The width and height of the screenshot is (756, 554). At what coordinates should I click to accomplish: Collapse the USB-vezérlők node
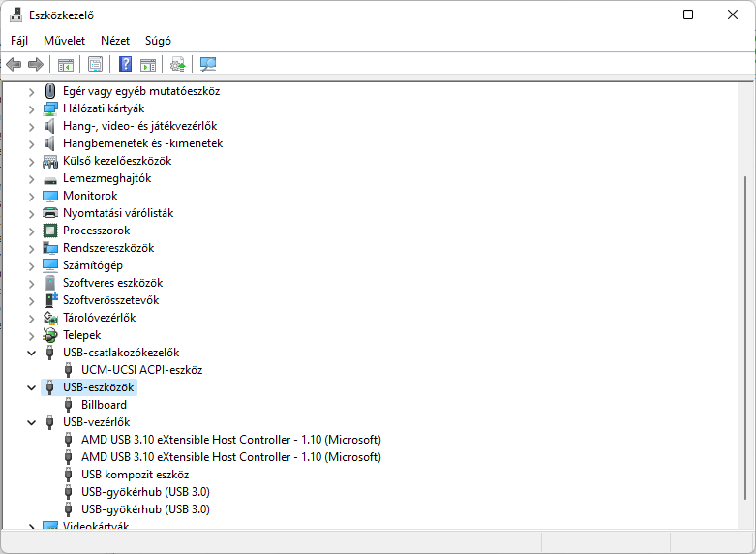31,422
